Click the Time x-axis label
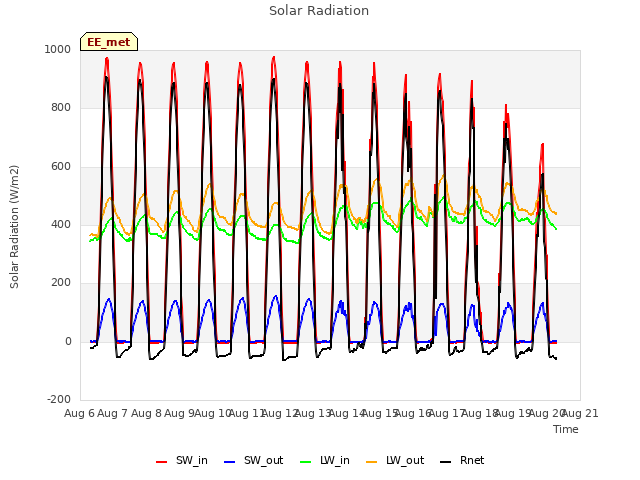 [x=566, y=429]
